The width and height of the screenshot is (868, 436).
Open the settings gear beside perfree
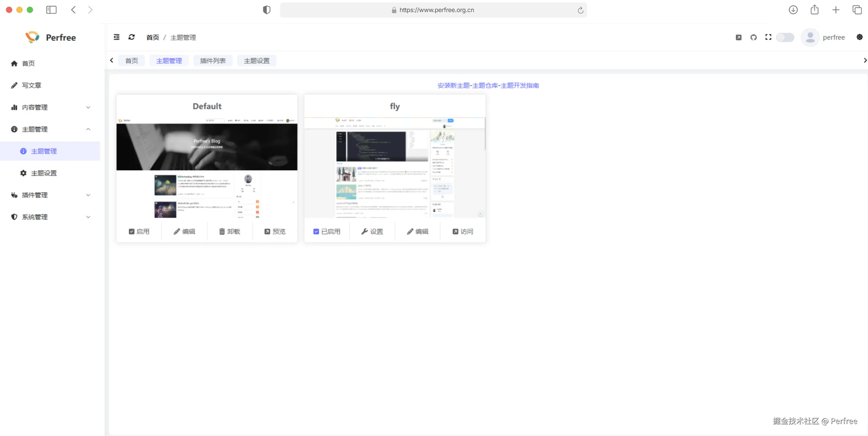[860, 37]
